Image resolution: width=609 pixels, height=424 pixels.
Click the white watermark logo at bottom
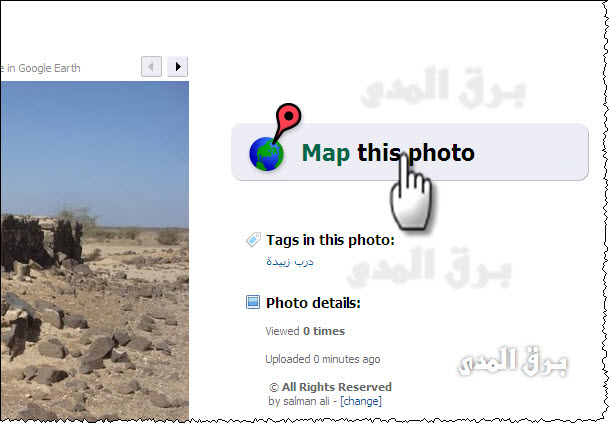pos(513,362)
